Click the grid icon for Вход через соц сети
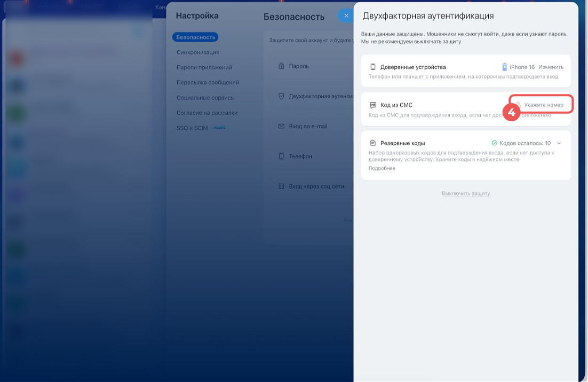This screenshot has height=382, width=588. (x=281, y=186)
